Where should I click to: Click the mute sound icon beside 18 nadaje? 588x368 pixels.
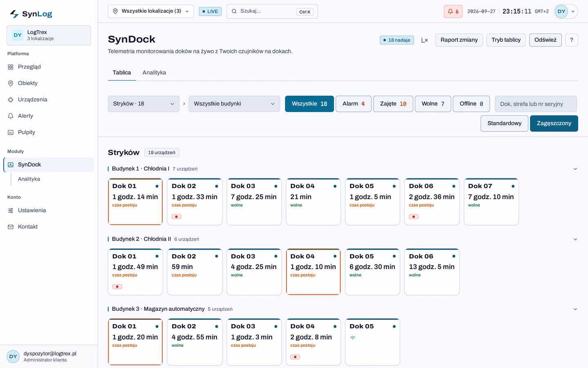425,40
